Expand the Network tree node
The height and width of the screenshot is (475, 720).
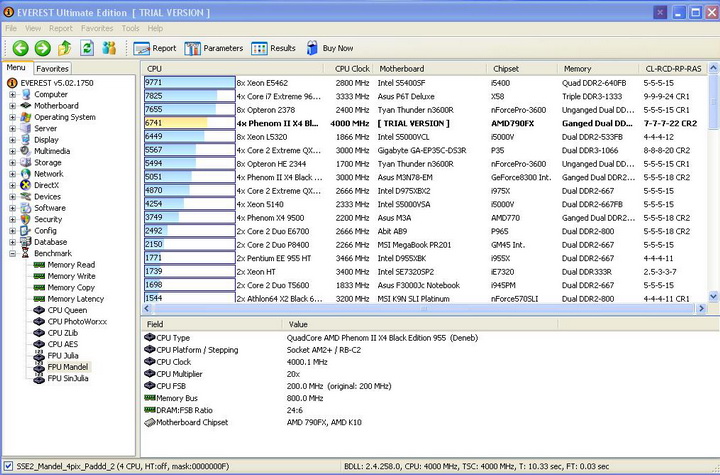pyautogui.click(x=12, y=174)
